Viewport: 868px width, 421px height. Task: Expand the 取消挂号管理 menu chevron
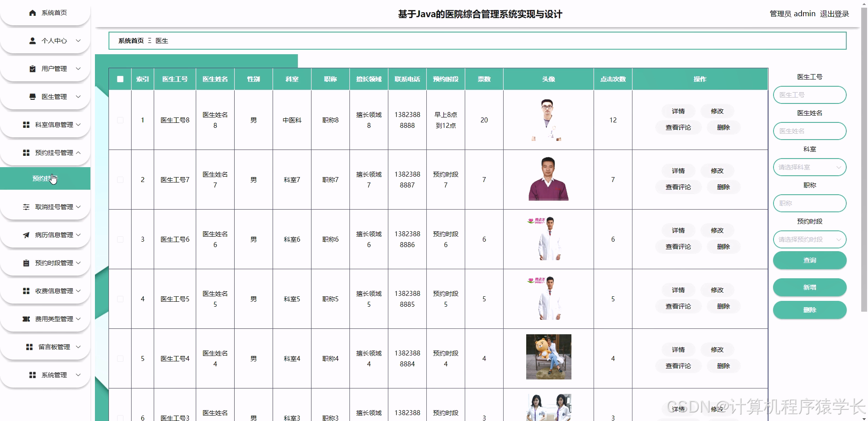click(78, 207)
